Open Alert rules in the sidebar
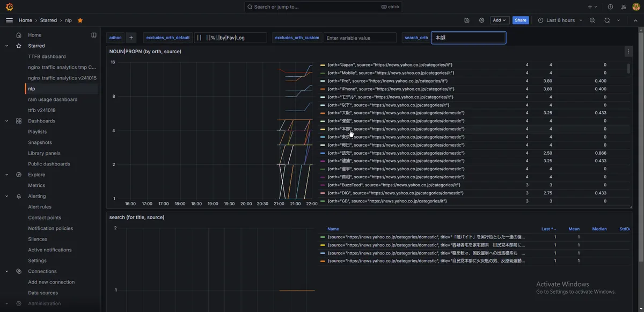 pos(40,207)
